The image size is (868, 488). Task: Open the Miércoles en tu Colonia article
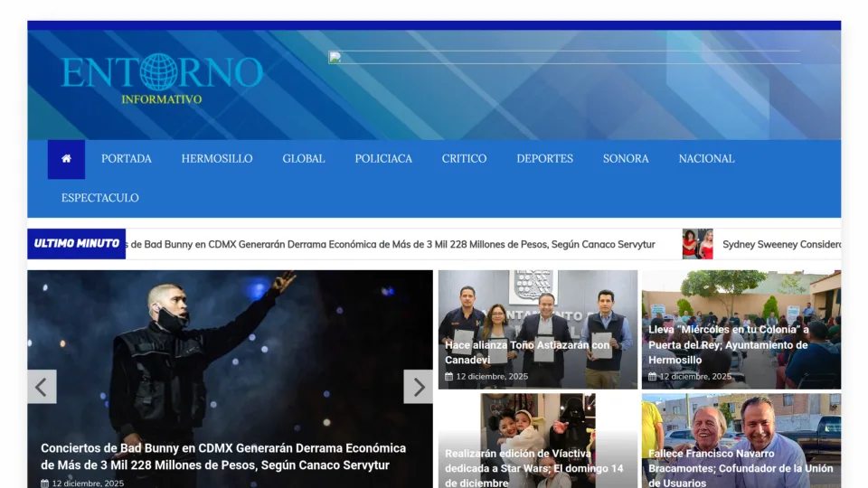[x=729, y=344]
